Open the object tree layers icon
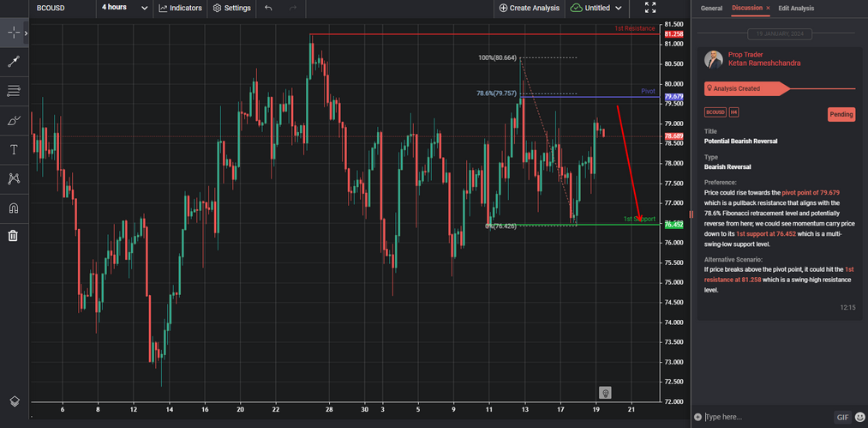The image size is (868, 428). [15, 401]
